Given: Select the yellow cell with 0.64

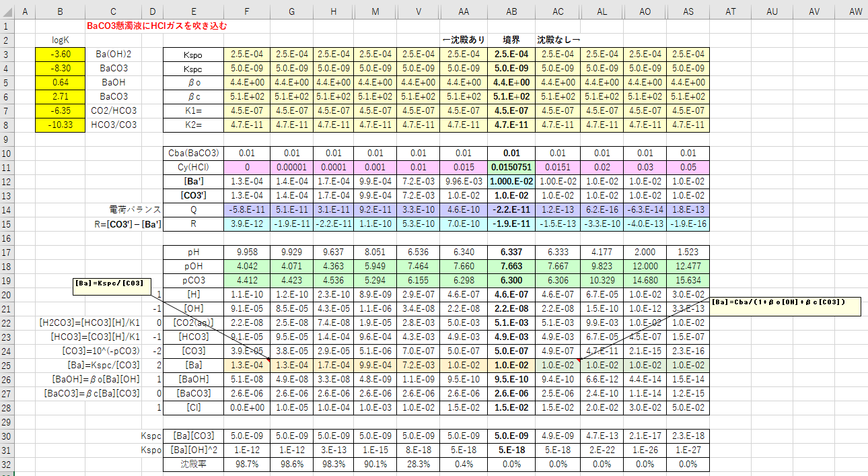Looking at the screenshot, I should pyautogui.click(x=61, y=82).
